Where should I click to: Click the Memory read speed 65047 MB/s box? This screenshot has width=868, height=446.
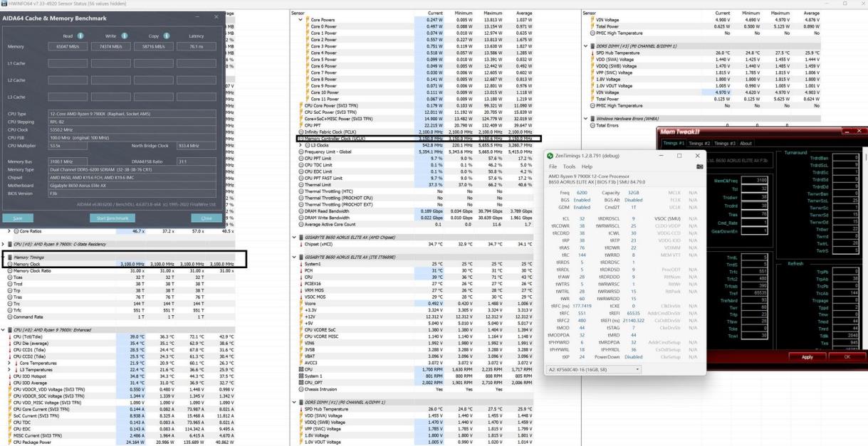(x=67, y=46)
